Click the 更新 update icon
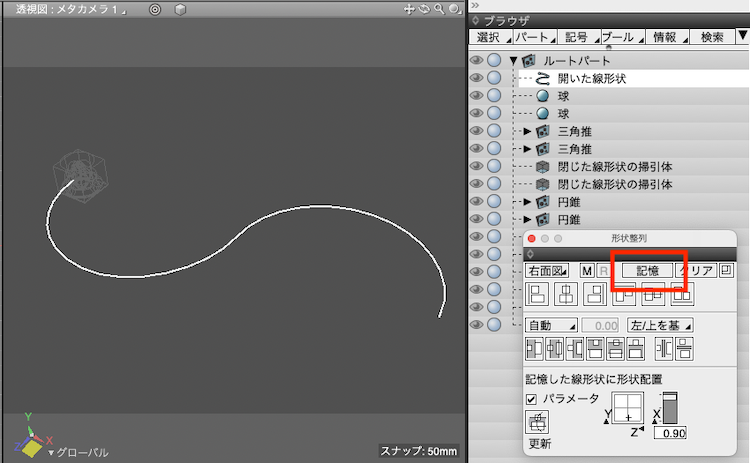The width and height of the screenshot is (750, 463). coord(538,422)
